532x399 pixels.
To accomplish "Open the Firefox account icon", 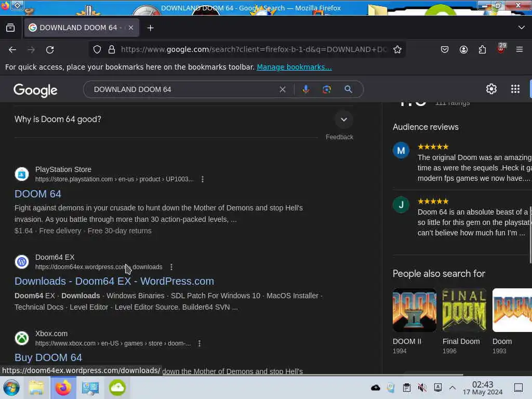I will tap(463, 49).
